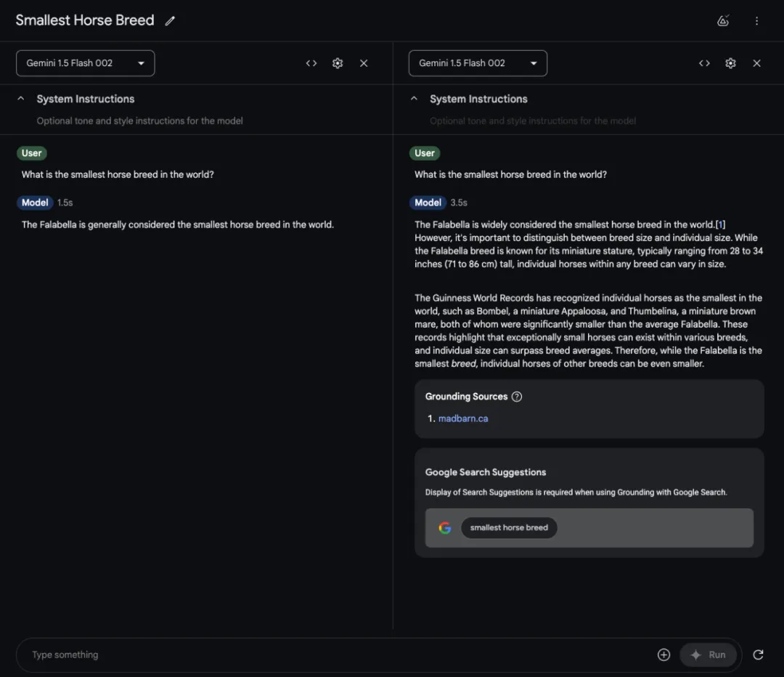This screenshot has height=677, width=784.
Task: Show code for the right panel
Action: tap(704, 63)
